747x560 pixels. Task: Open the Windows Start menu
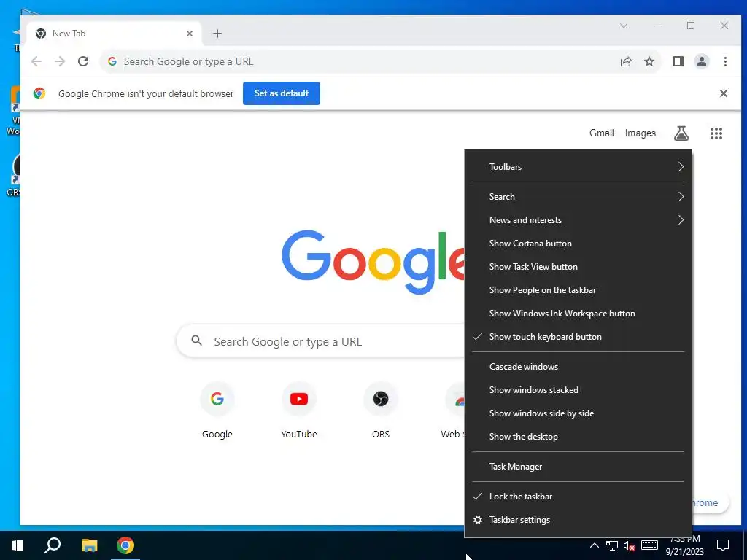tap(18, 545)
